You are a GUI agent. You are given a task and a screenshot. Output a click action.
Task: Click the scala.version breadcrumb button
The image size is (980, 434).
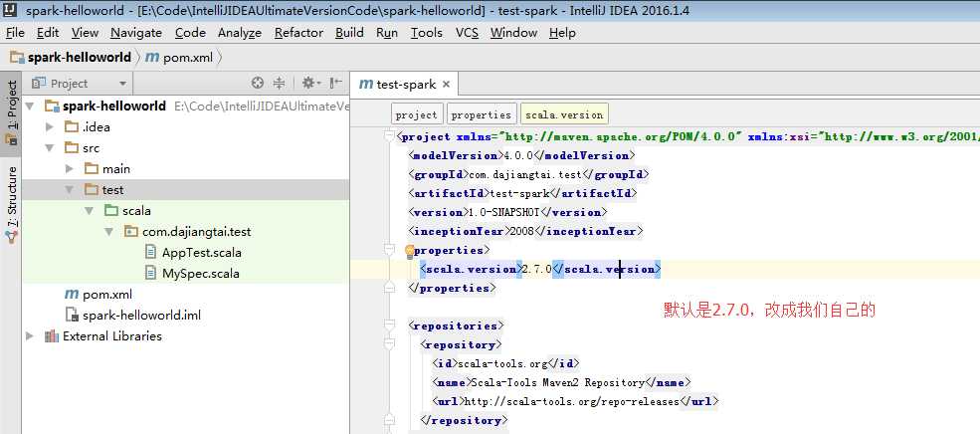(x=564, y=114)
